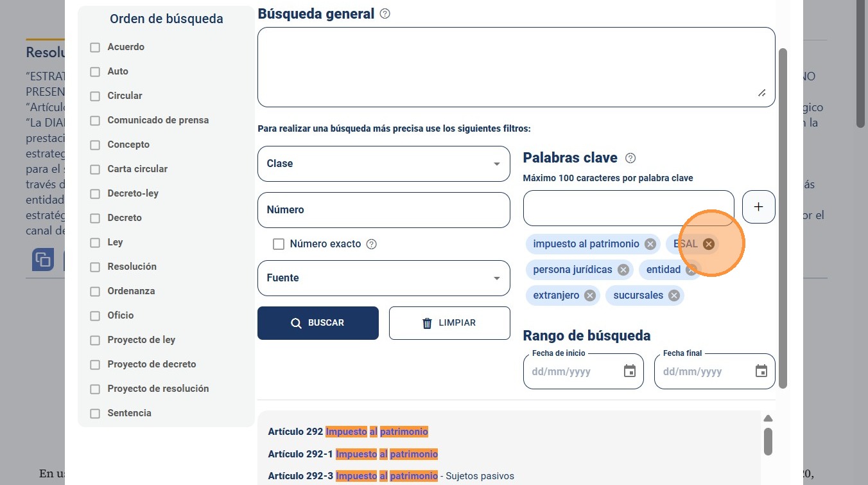Clear filters with the LIMPIAR button
Image resolution: width=868 pixels, height=485 pixels.
[x=449, y=323]
